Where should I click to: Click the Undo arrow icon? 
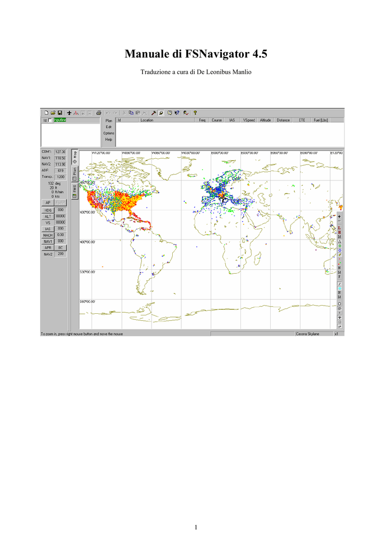coord(108,113)
